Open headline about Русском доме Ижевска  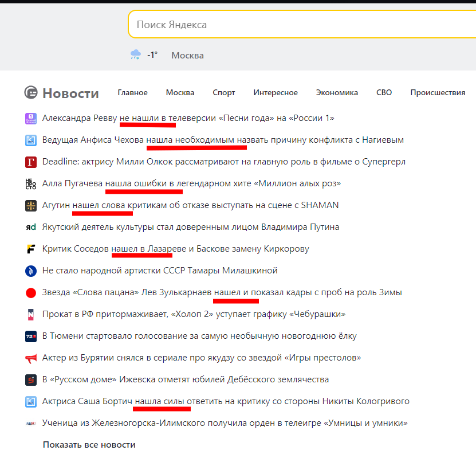click(x=186, y=379)
